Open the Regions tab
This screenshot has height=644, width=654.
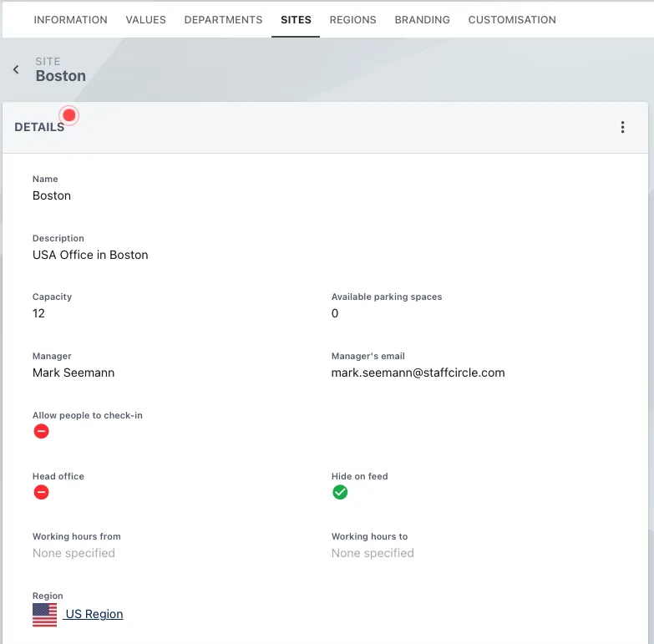click(352, 19)
